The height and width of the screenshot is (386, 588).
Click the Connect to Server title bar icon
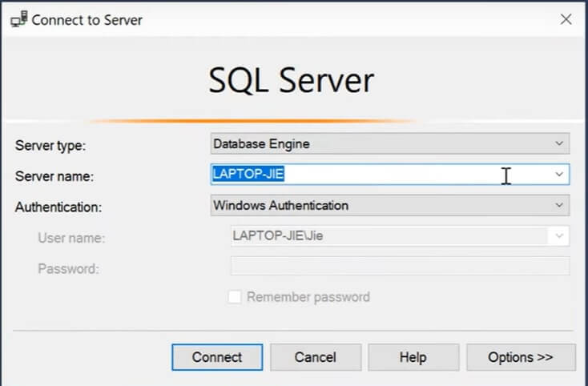click(18, 20)
